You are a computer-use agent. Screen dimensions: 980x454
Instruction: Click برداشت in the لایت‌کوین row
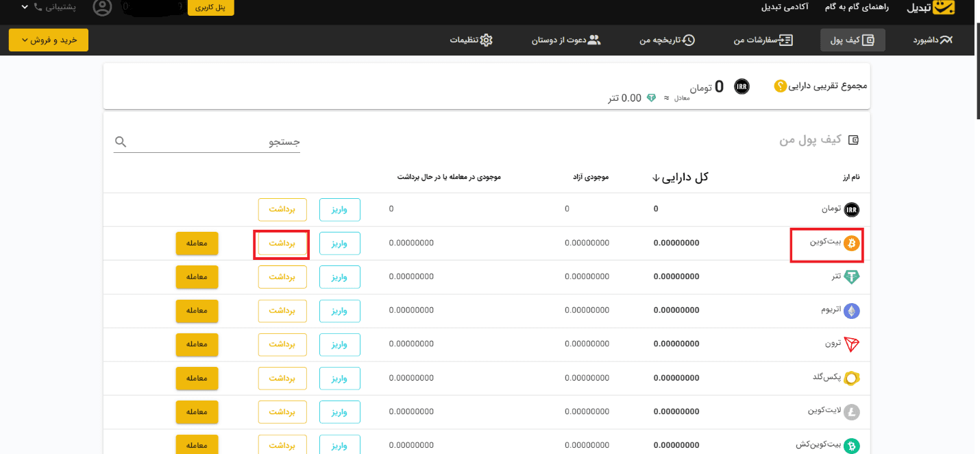282,412
